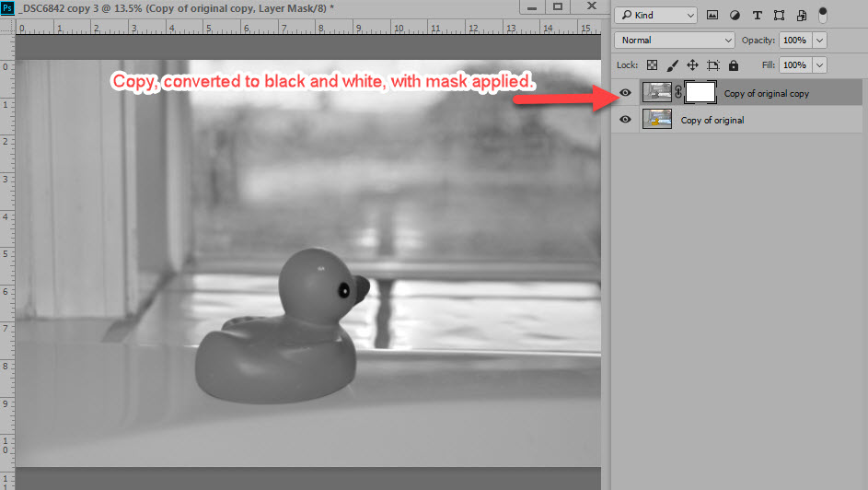Viewport: 868px width, 490px height.
Task: Select Copy of original layer thumbnail
Action: pos(657,119)
